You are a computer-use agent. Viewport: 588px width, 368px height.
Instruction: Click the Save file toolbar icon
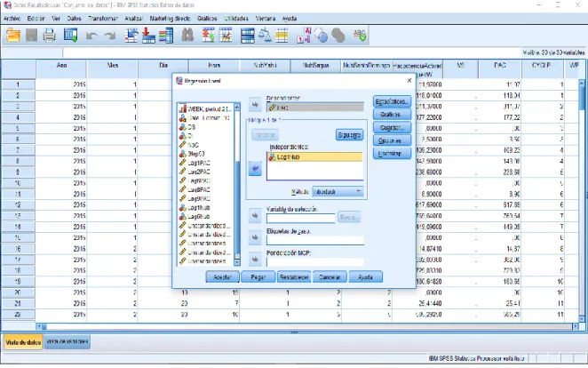(31, 36)
